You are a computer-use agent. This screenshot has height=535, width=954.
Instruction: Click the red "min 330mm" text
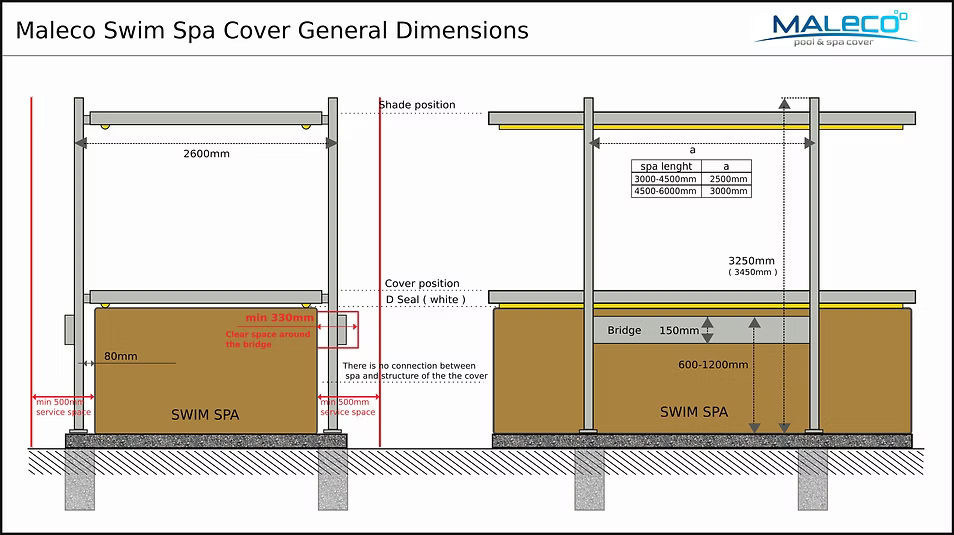point(279,318)
